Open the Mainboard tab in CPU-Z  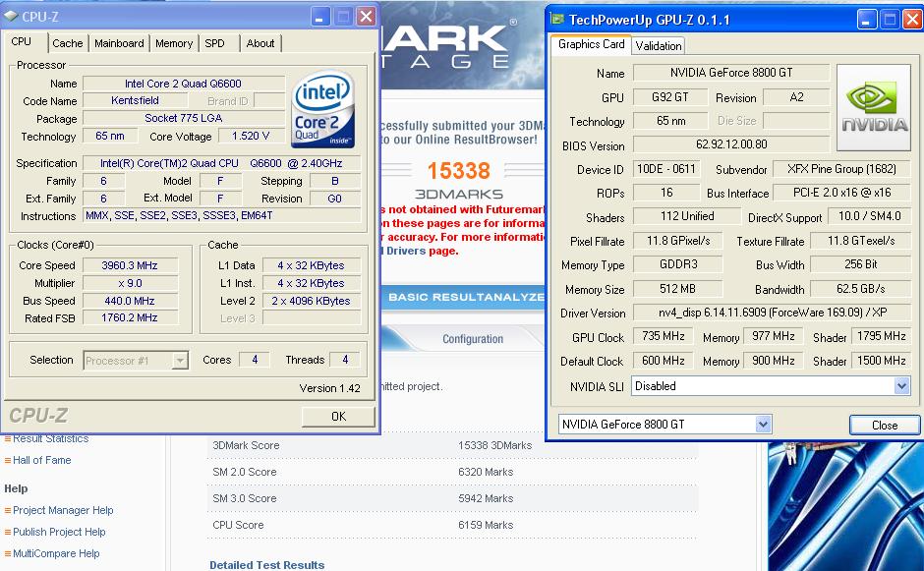point(119,43)
